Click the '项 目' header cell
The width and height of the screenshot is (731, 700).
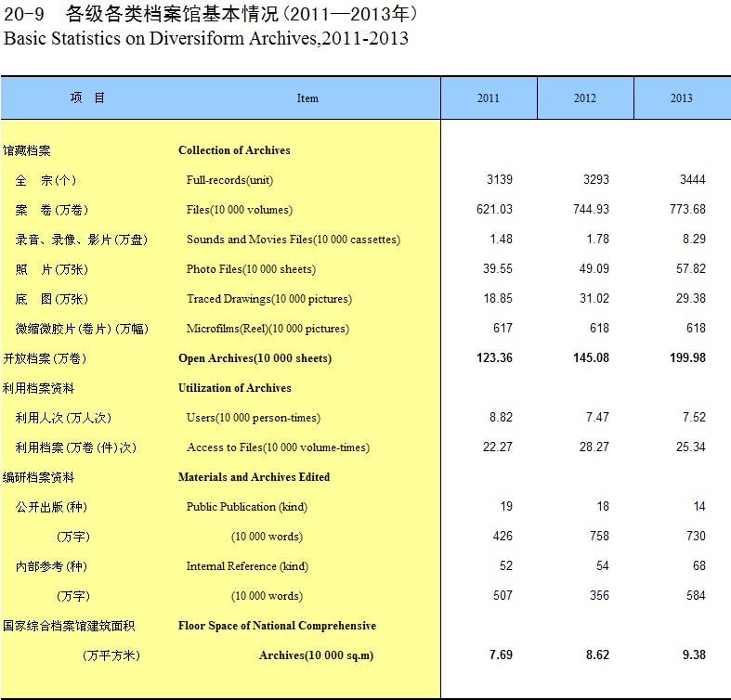[x=88, y=98]
